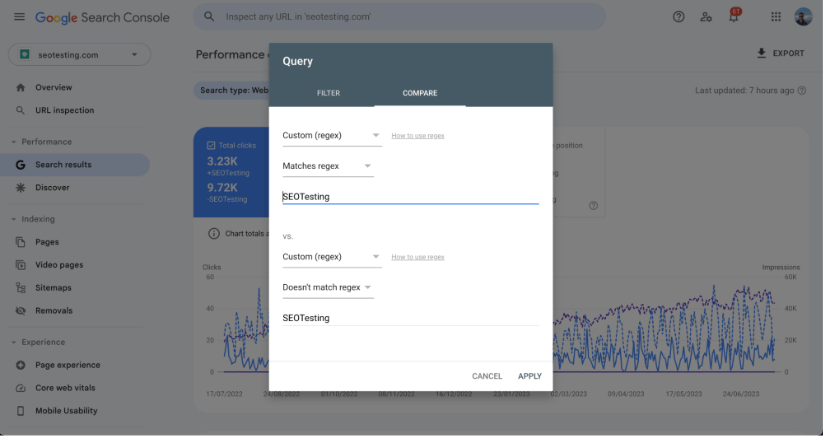Open the manage users icon
Viewport: 823px width, 436px height.
706,17
